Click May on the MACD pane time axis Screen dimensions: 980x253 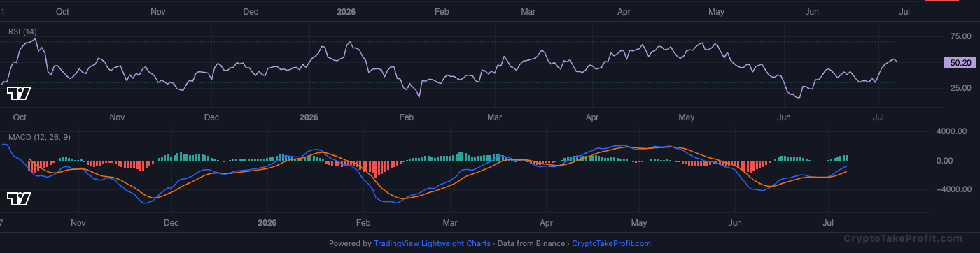[639, 223]
